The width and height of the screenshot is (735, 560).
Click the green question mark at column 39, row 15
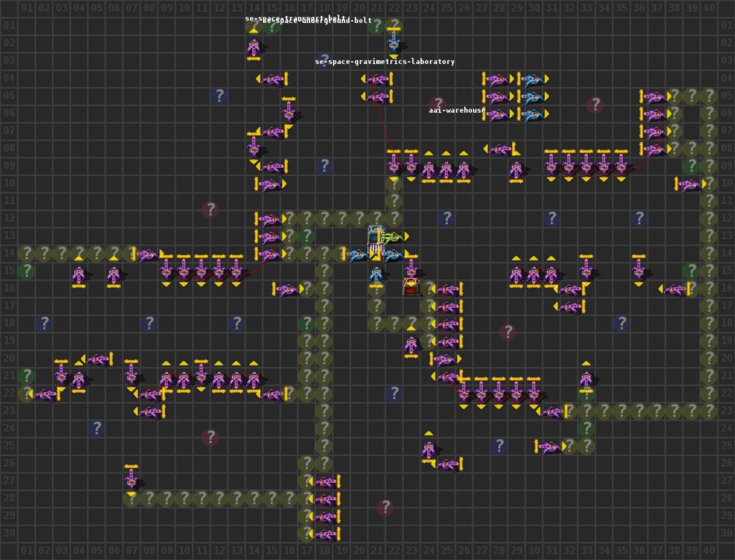(691, 271)
